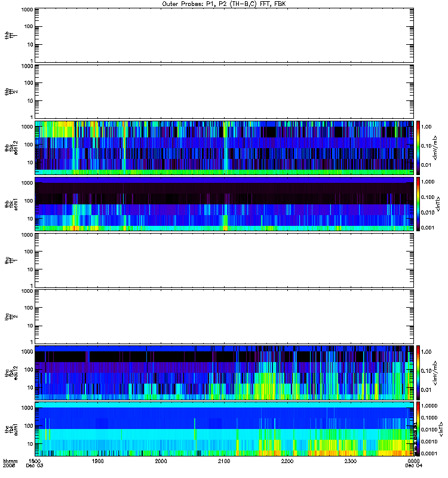The width and height of the screenshot is (448, 478).
Task: Click the '2300' time axis label
Action: coord(351,461)
